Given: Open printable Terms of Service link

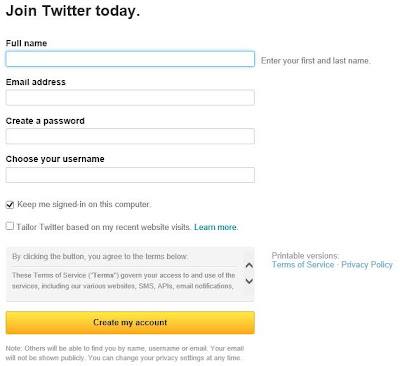Looking at the screenshot, I should 303,265.
